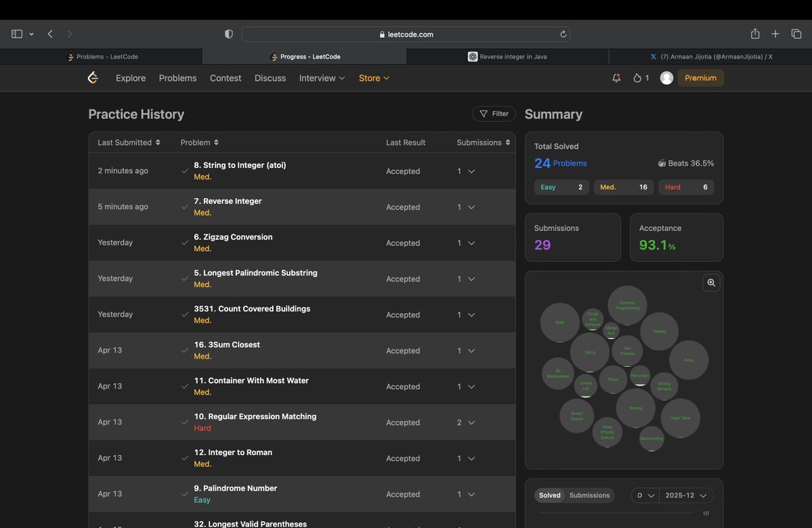Open problem 9. Palindrome Number

point(235,488)
